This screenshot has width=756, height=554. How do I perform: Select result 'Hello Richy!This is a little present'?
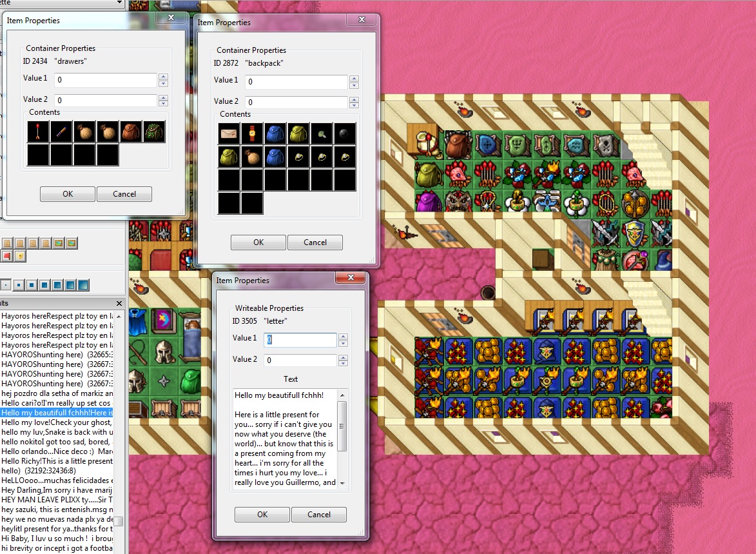[x=57, y=461]
